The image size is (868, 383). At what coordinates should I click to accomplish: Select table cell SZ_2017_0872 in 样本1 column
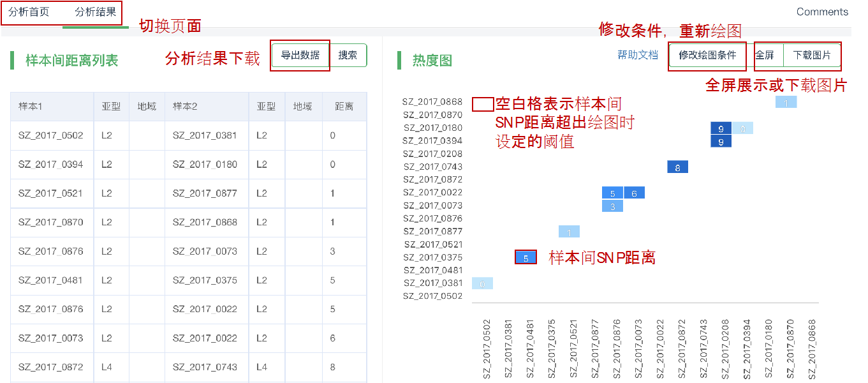(x=51, y=367)
